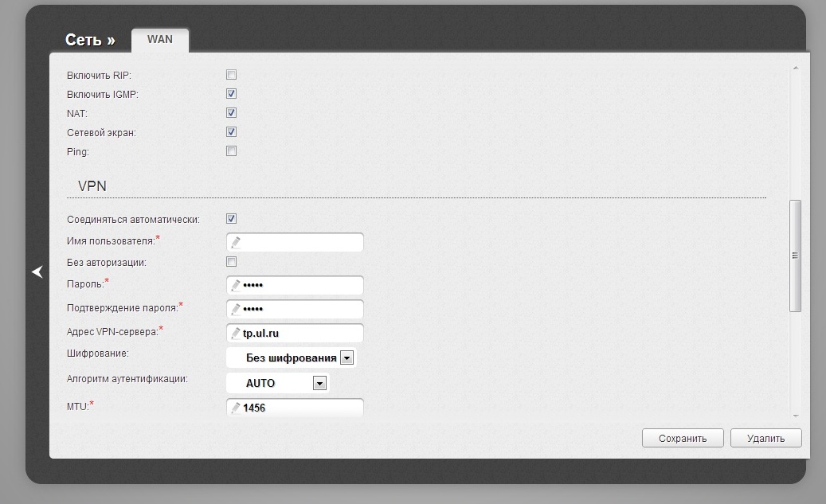
Task: Click the Удалить button
Action: pos(766,438)
